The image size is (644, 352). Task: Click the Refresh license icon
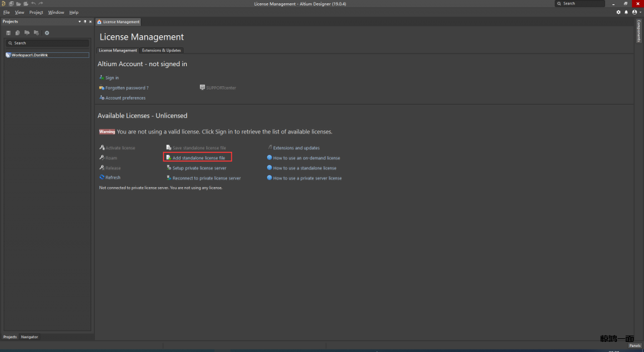click(x=101, y=178)
